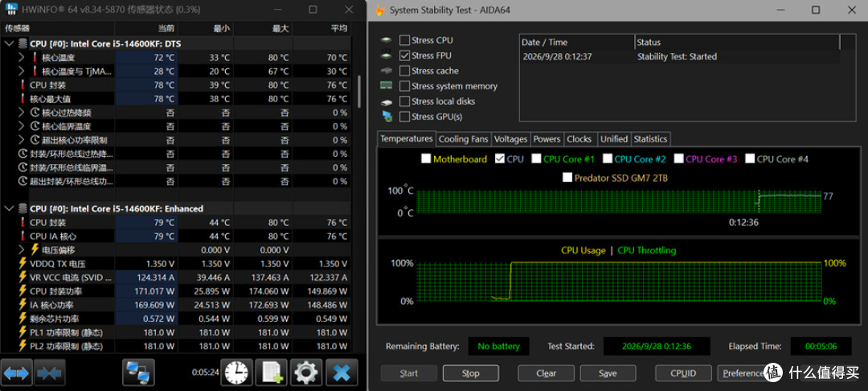Uncheck Stress FPU checkbox
The image size is (868, 391).
coord(404,56)
